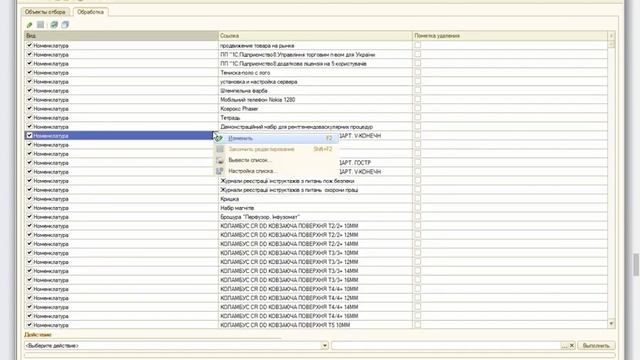
Task: Switch to the Объекты отбора tab
Action: 45,12
